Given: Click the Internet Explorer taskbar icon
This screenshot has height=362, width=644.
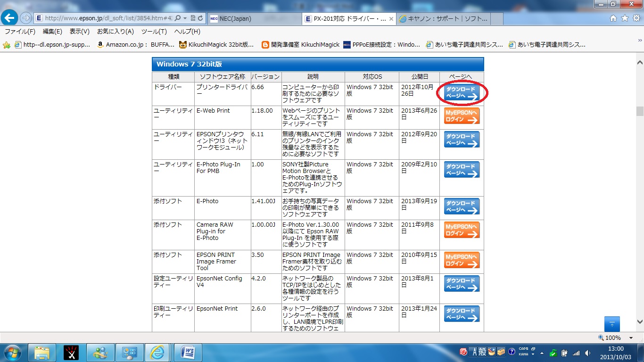Looking at the screenshot, I should pos(158,352).
